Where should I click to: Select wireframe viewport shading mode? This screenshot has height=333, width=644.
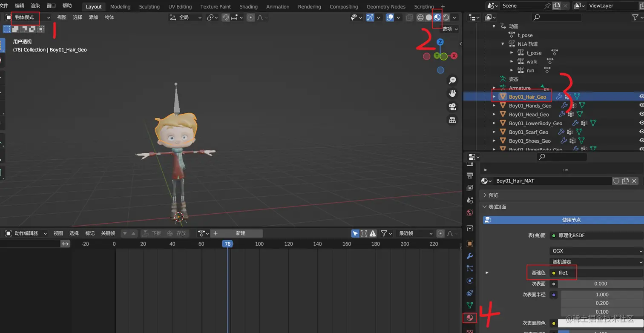point(420,17)
